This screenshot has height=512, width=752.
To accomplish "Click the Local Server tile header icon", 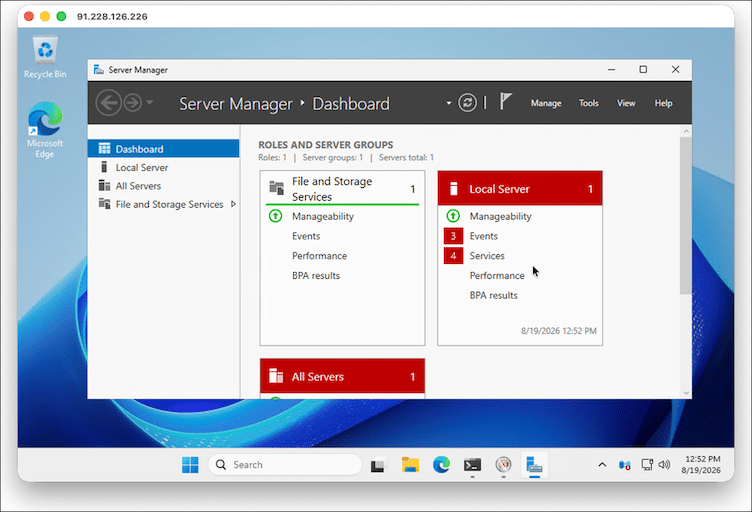I will 453,188.
